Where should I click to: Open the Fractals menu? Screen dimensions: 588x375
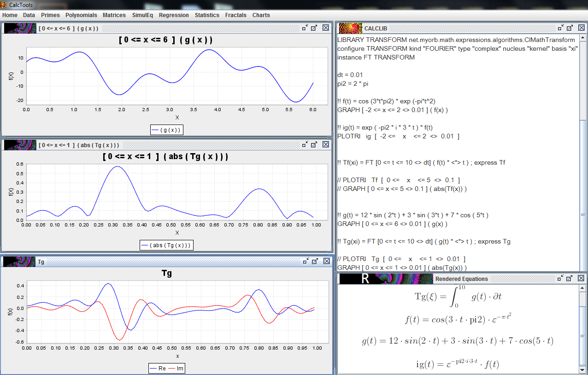[235, 15]
